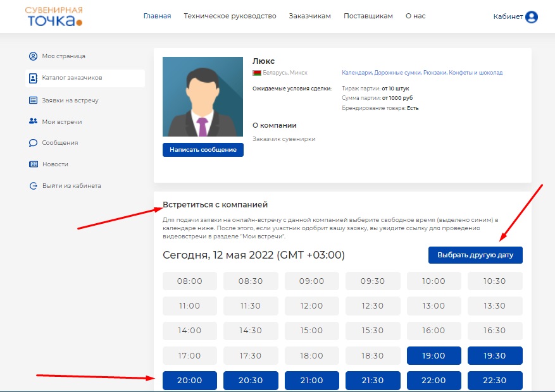Open the Заказчикам navigation item
555x392 pixels.
click(x=309, y=16)
